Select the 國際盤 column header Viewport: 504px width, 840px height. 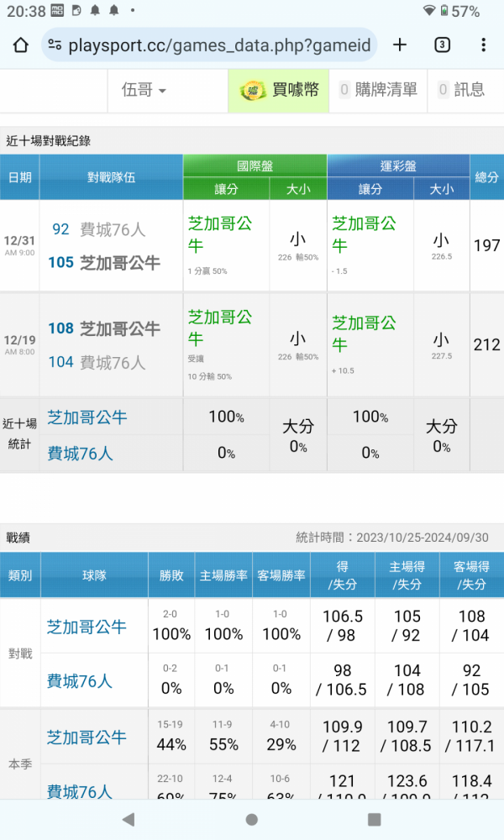(x=255, y=165)
